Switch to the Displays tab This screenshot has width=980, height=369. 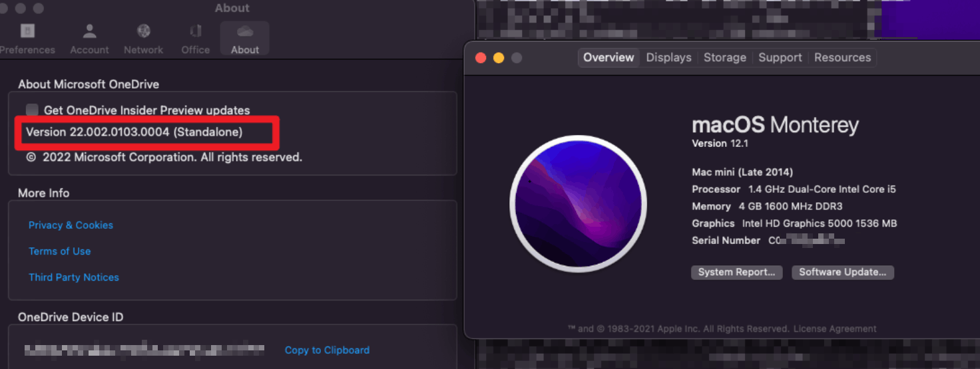[x=668, y=58]
